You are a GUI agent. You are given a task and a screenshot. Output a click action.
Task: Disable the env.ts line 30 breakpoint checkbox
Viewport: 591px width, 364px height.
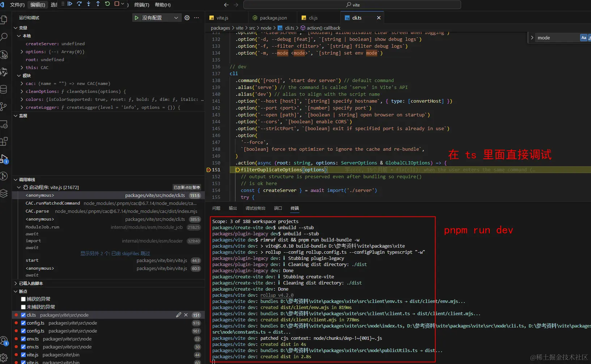click(x=23, y=347)
